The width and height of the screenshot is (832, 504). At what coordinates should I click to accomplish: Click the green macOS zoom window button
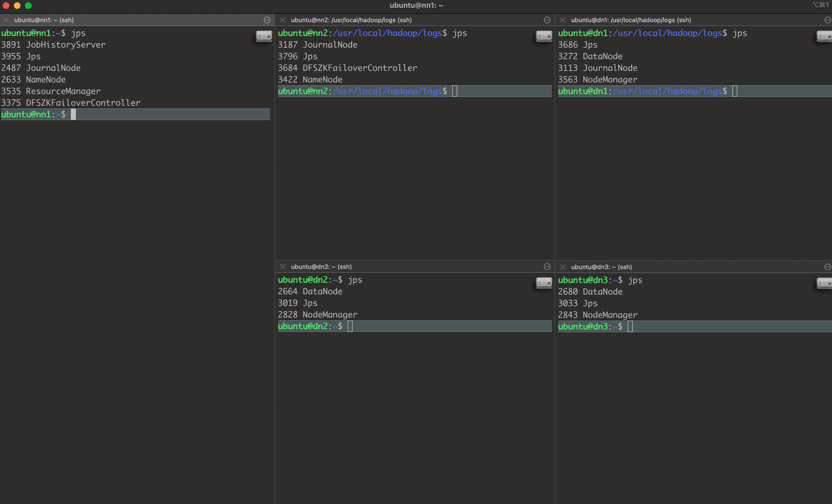coord(28,6)
